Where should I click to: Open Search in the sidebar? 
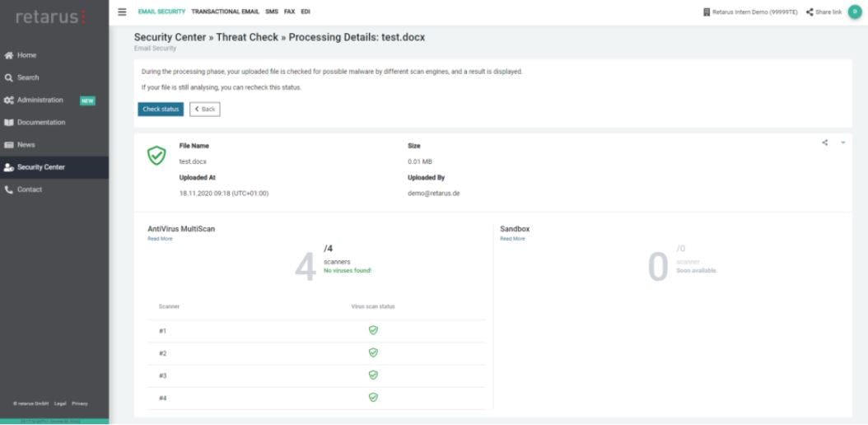(x=28, y=77)
